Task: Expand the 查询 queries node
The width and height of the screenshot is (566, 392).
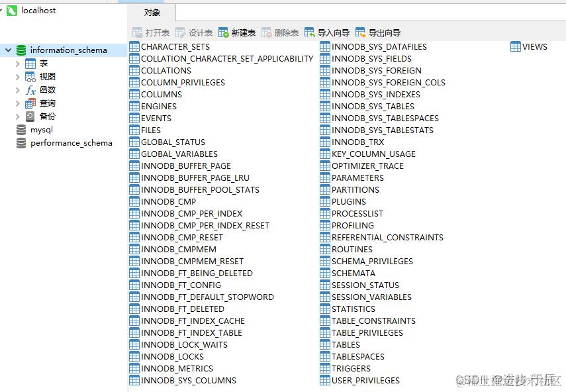Action: point(17,103)
